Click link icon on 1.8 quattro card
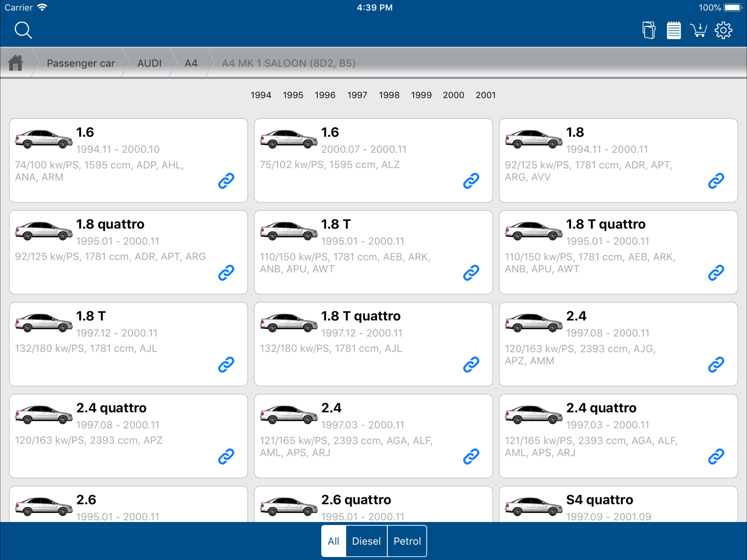The height and width of the screenshot is (560, 747). coord(226,273)
